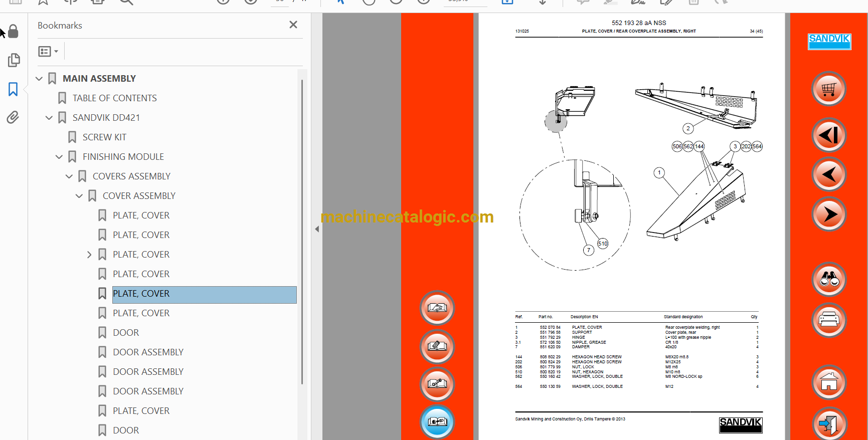Click the blue parts catalog book button
The height and width of the screenshot is (440, 868).
437,422
